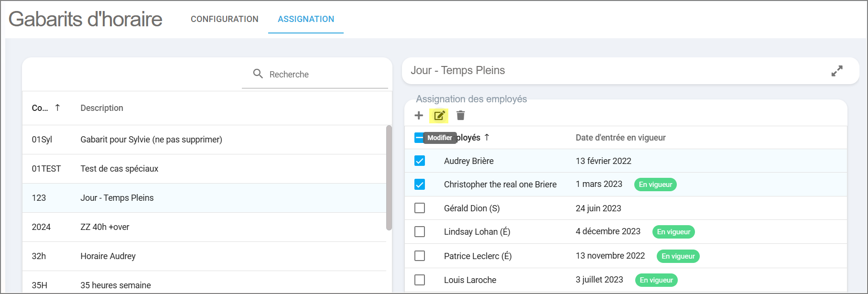
Task: Expand the Jour - Temps Pleins panel fullscreen
Action: (x=836, y=71)
